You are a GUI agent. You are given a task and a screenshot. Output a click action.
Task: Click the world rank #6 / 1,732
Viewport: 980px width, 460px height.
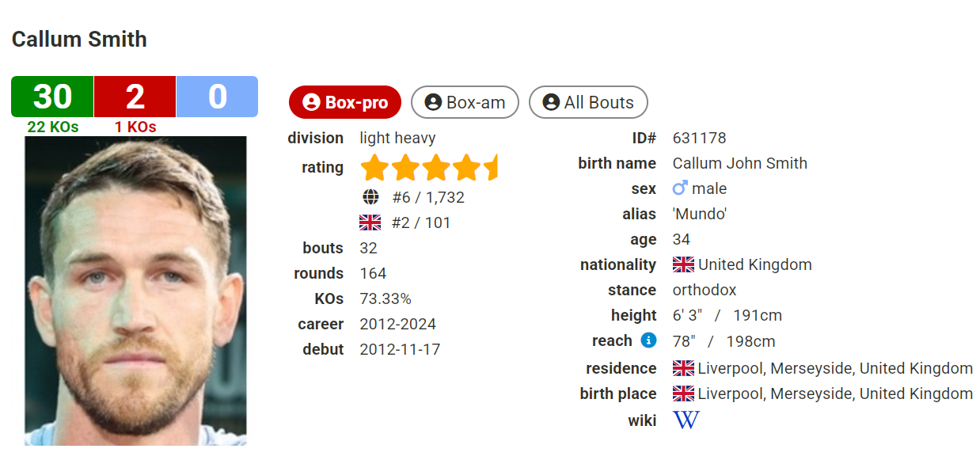(x=427, y=197)
